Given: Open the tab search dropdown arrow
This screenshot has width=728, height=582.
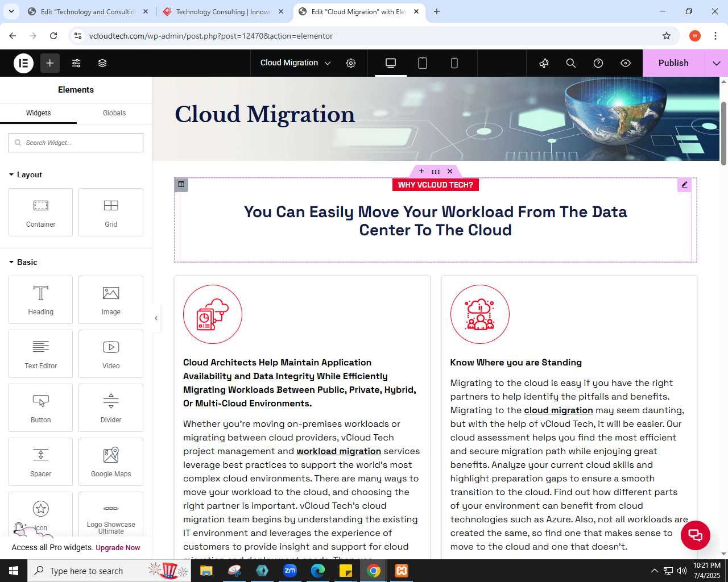Looking at the screenshot, I should point(11,11).
